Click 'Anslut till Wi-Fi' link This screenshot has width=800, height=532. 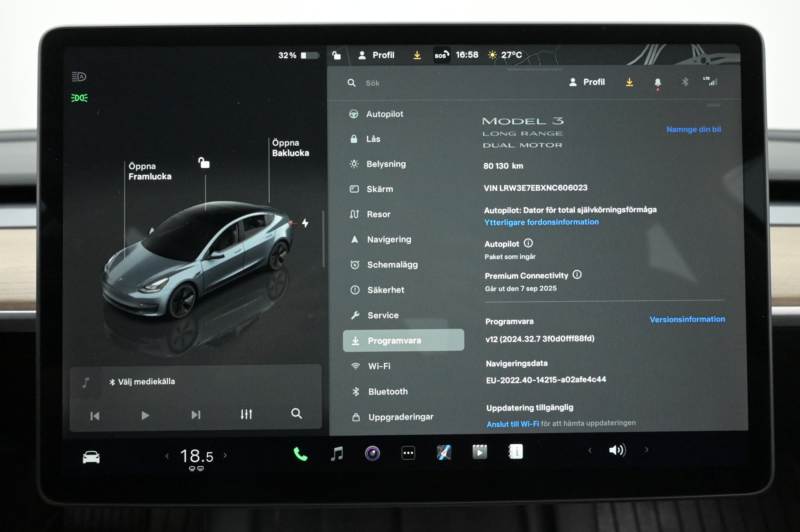coord(513,424)
